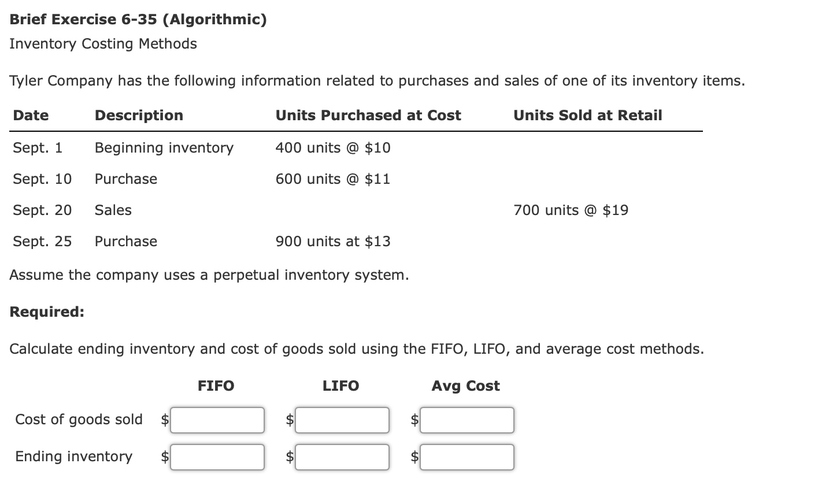Click the Sept. 20 Sales row

(x=113, y=210)
